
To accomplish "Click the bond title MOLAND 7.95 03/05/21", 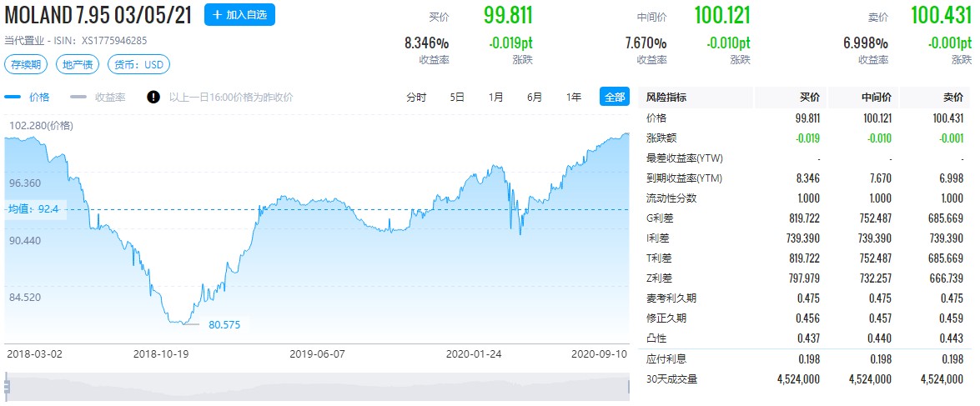I will (x=98, y=14).
